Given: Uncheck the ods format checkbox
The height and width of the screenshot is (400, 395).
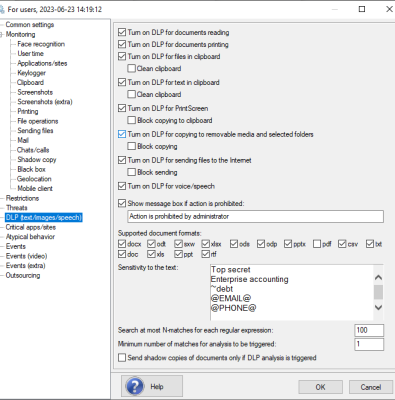Looking at the screenshot, I should [234, 244].
